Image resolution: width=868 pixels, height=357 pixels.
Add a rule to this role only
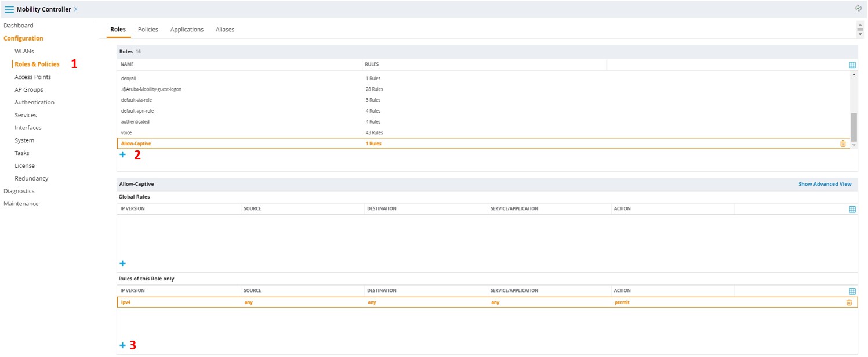point(122,345)
